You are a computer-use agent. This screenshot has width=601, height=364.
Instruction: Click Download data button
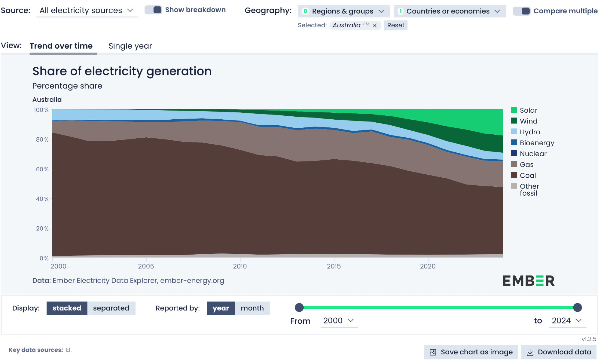click(x=559, y=352)
